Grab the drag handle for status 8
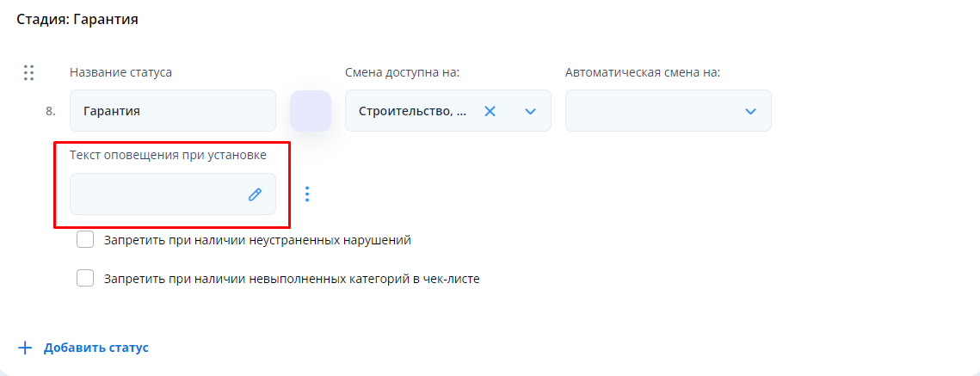This screenshot has height=376, width=980. [28, 73]
